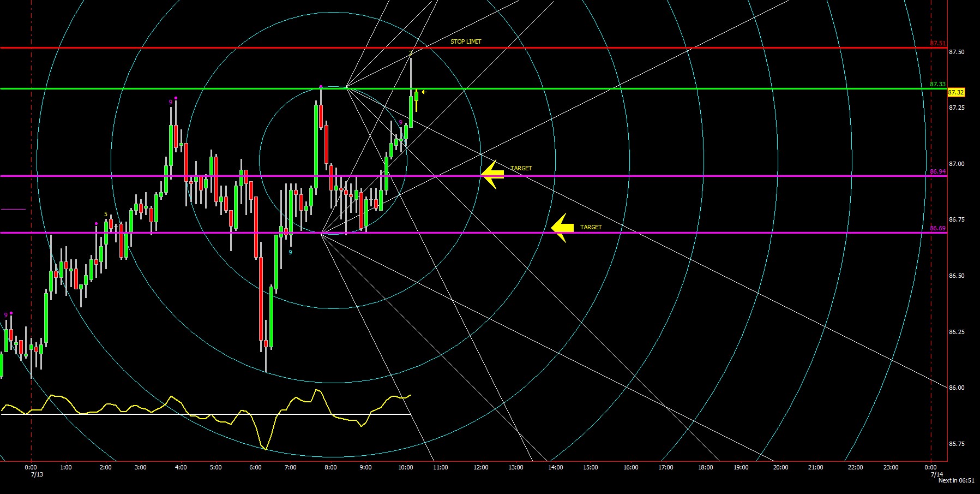Click the 4:00 time axis label

[x=181, y=467]
